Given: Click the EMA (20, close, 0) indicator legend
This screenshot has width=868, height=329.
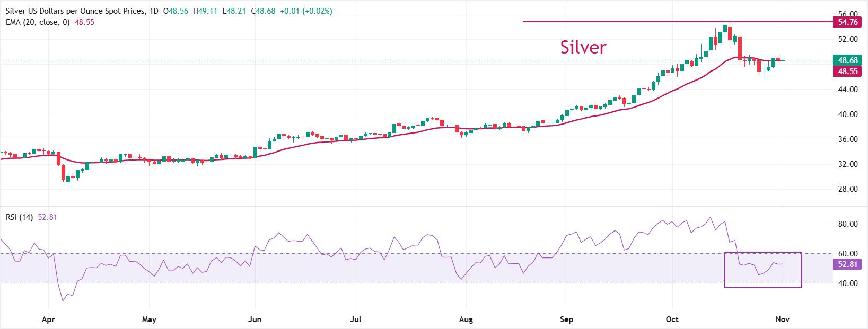Looking at the screenshot, I should tap(36, 22).
